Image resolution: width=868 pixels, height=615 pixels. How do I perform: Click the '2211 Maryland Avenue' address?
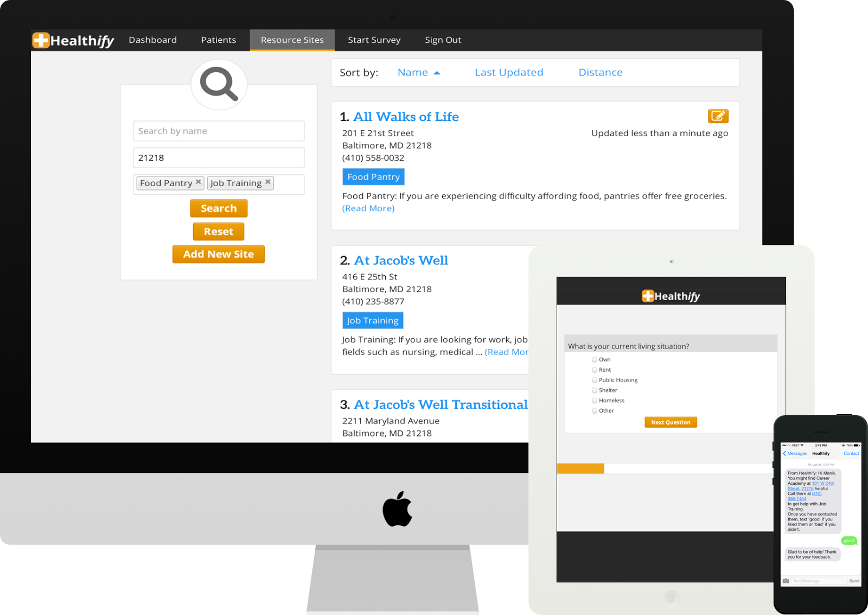[x=391, y=421]
